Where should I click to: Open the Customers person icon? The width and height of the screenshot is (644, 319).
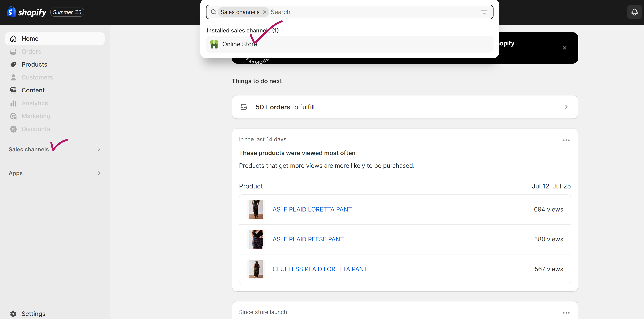(13, 77)
